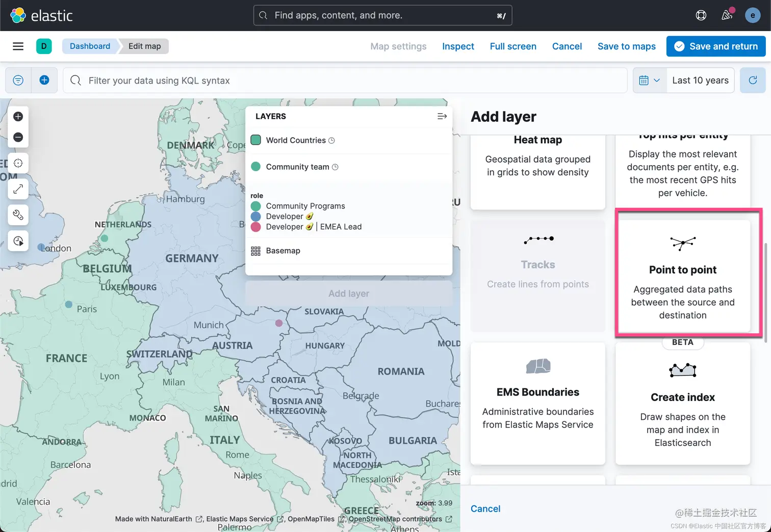Select the Community team layer

[298, 167]
